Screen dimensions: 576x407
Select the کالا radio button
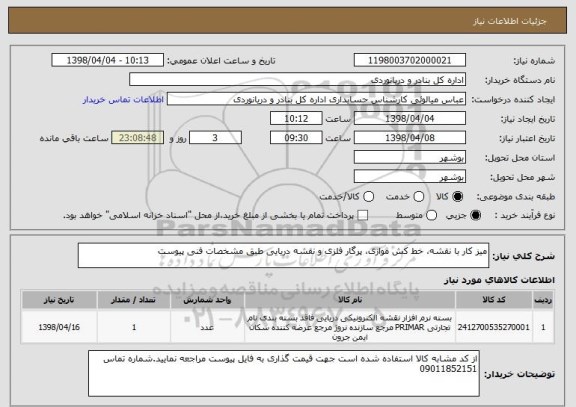[x=458, y=197]
